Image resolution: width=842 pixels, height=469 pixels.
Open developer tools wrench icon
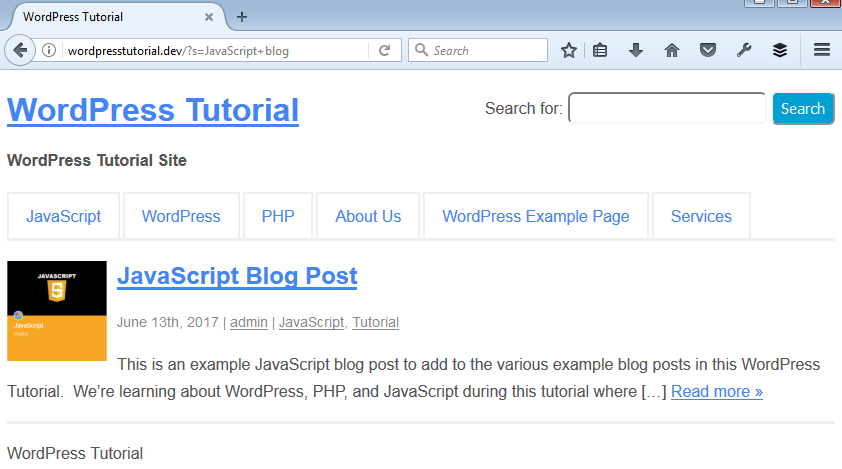click(743, 50)
